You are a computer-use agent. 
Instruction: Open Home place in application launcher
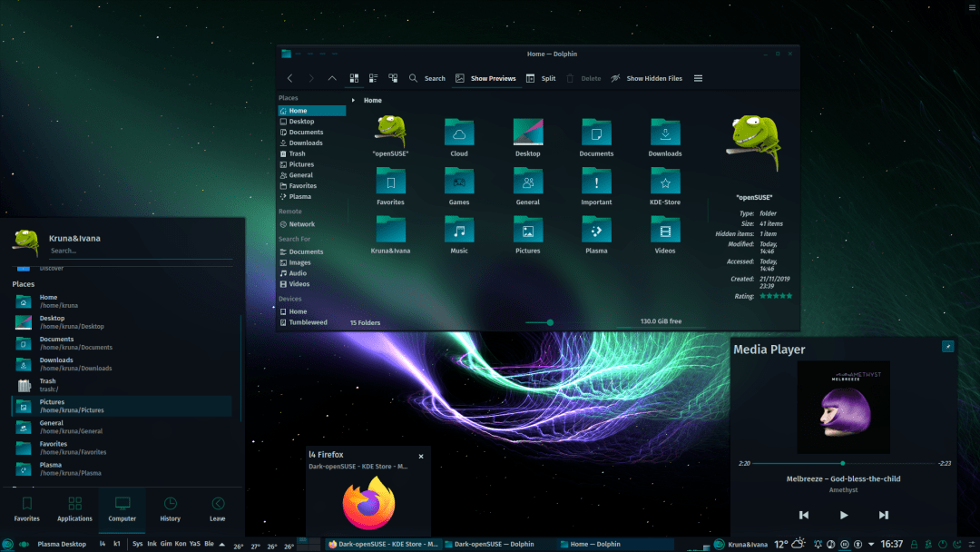122,301
